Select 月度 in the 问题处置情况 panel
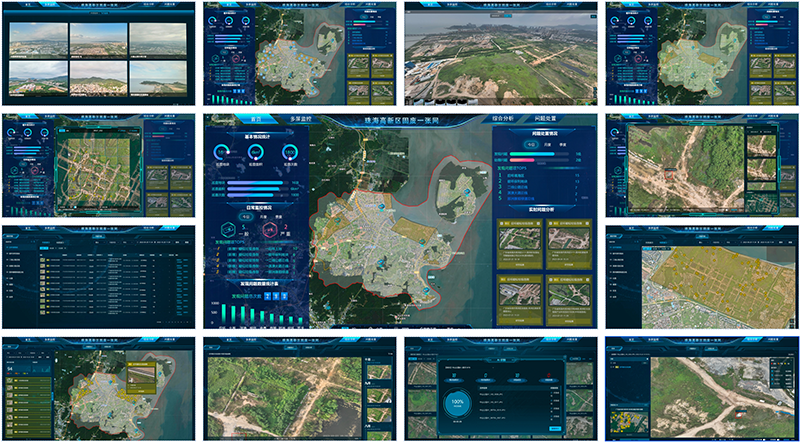Screen dimensions: 800x443 tap(546, 143)
